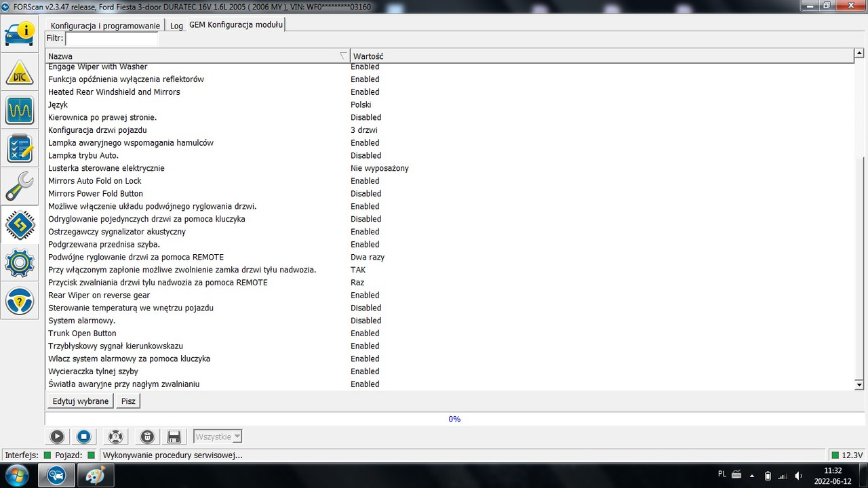
Task: Select Wycieraczka tylnej szyby row
Action: [450, 371]
